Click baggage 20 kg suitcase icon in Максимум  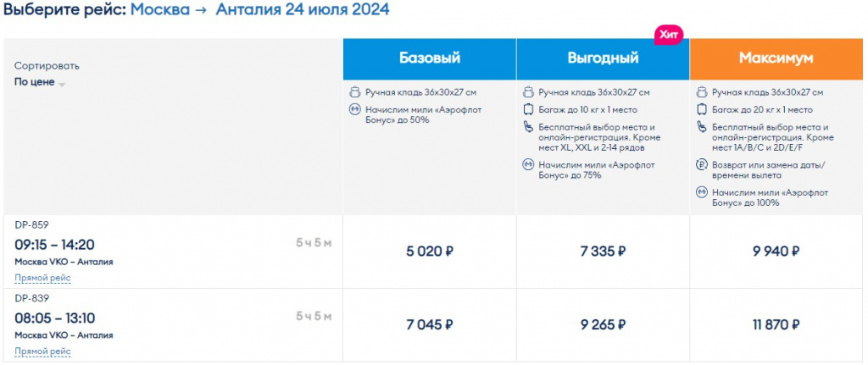[x=702, y=109]
